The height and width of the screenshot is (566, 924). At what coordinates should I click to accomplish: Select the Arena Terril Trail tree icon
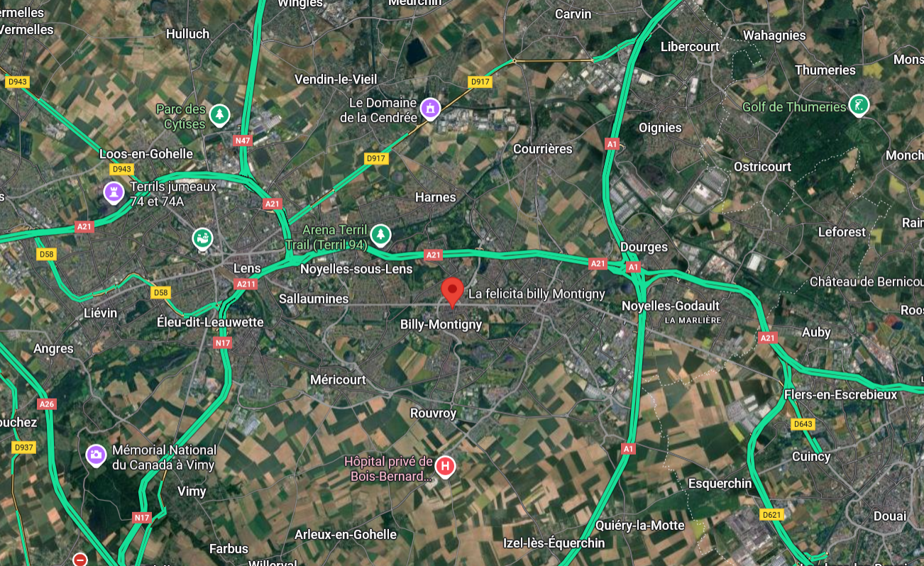[382, 233]
